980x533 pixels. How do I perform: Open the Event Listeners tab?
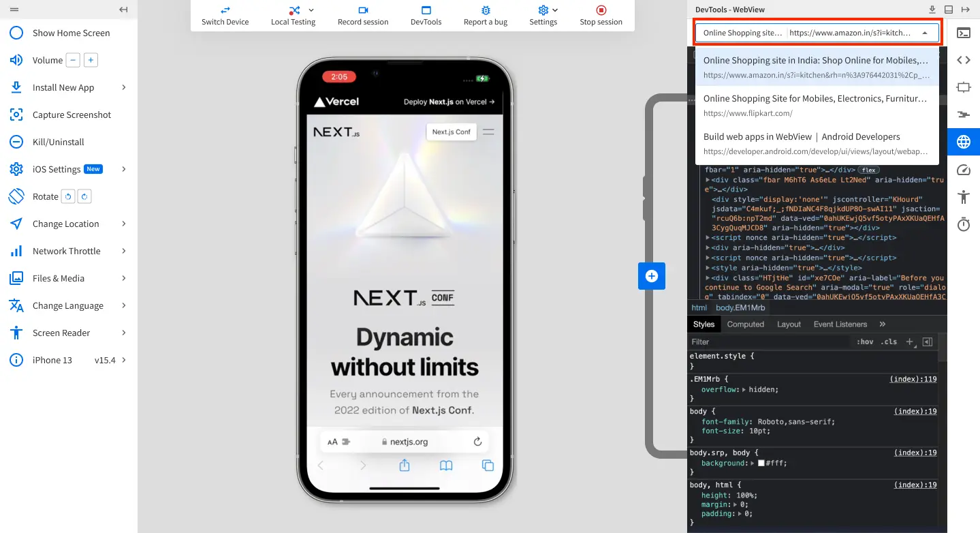(x=839, y=324)
